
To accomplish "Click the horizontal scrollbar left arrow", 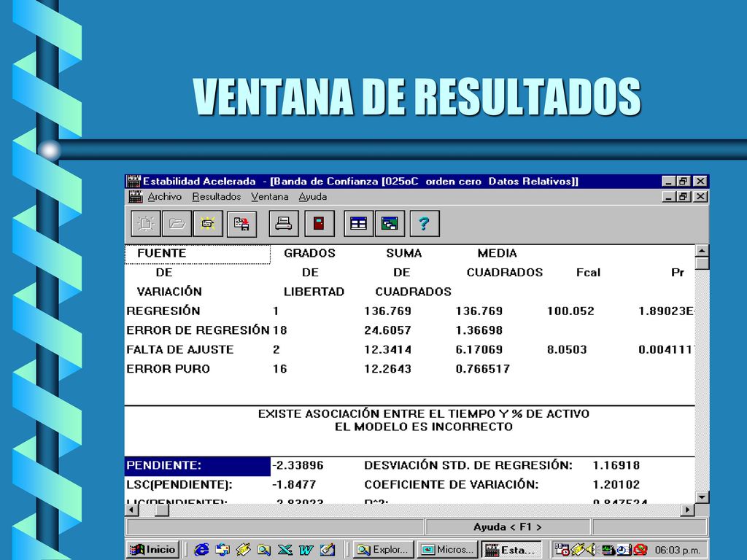I will pos(132,510).
